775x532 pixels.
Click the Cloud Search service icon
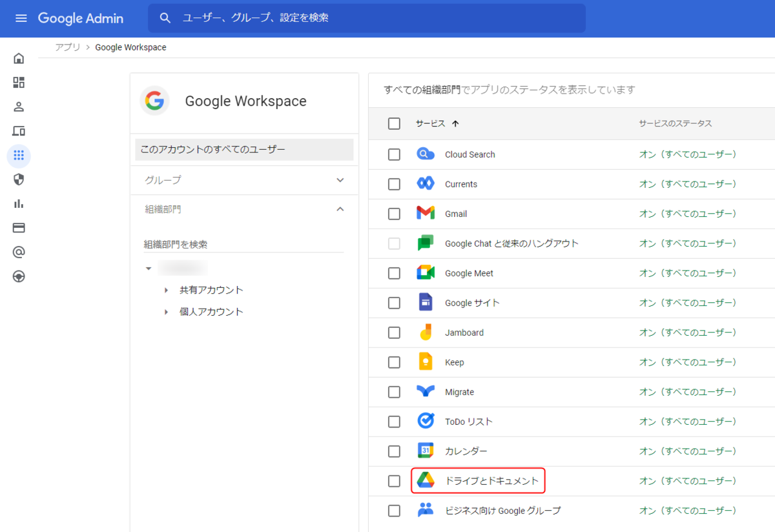[x=426, y=154]
